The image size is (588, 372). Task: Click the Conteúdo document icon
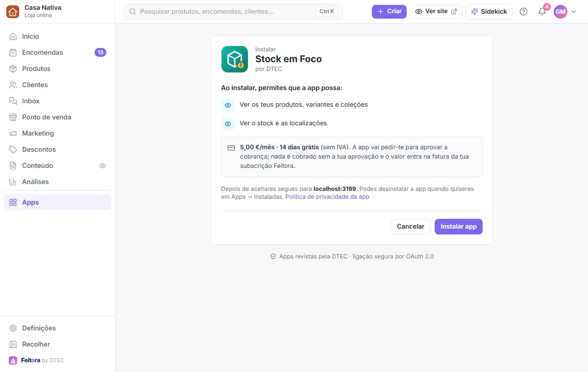point(13,165)
